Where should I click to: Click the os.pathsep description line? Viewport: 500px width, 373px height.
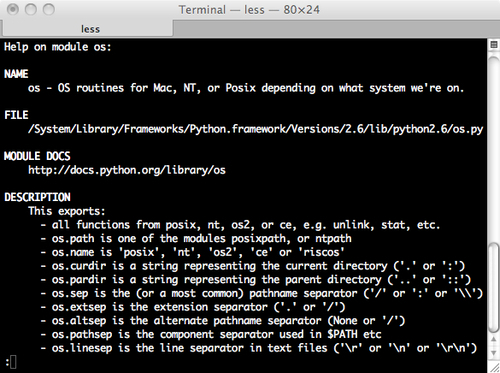pos(211,334)
